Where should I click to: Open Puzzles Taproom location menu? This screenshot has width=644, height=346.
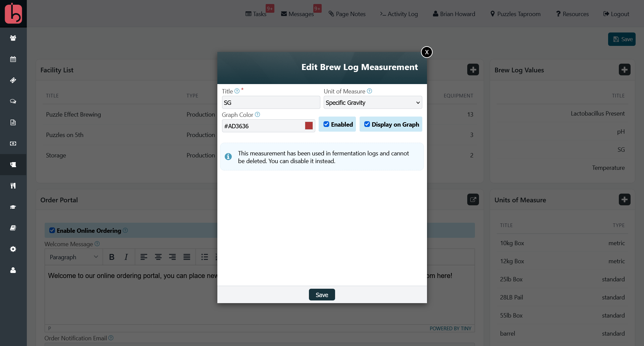pyautogui.click(x=516, y=14)
